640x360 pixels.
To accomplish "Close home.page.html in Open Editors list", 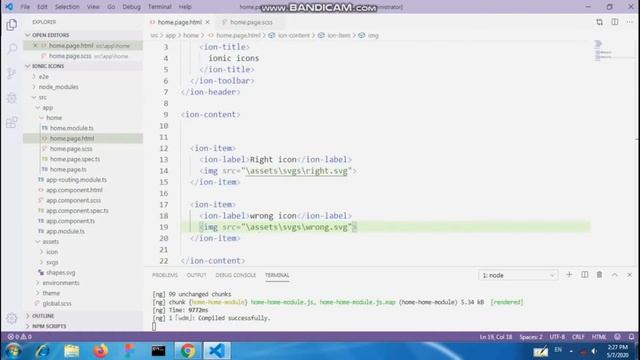I will point(35,45).
